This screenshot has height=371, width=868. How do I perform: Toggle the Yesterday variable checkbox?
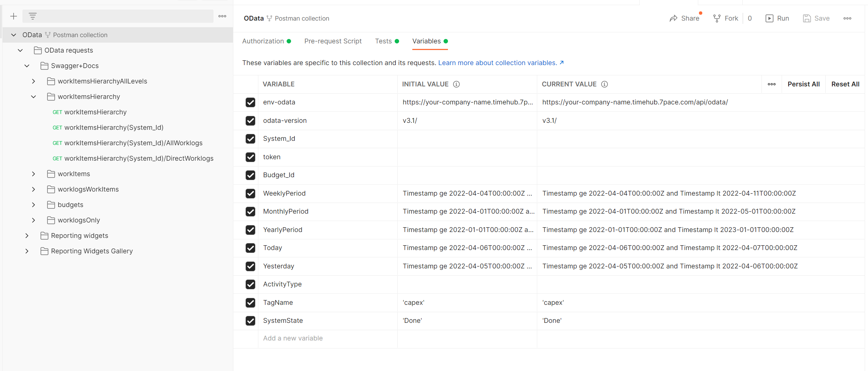[250, 266]
